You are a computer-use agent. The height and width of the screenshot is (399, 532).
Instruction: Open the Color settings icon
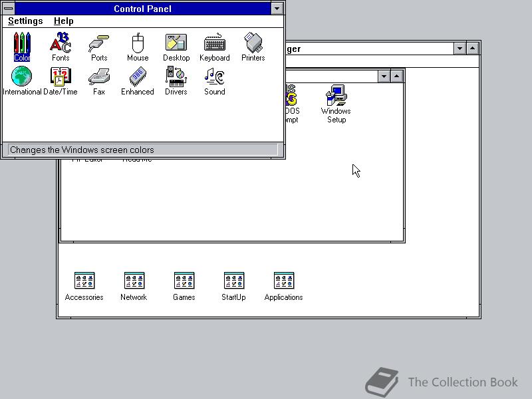(x=22, y=47)
